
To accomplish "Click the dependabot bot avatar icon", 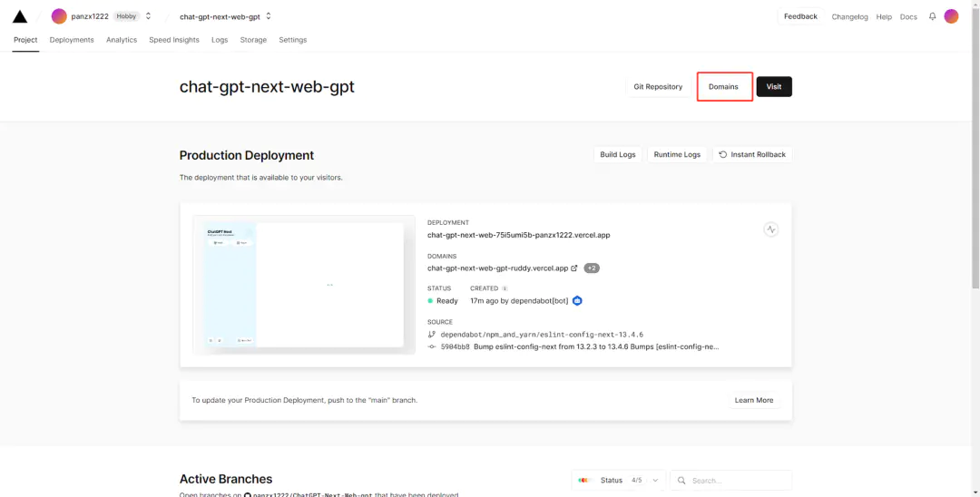I will click(x=577, y=300).
